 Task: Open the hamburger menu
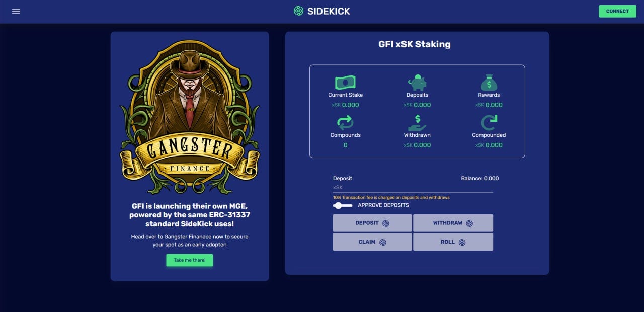(x=16, y=11)
